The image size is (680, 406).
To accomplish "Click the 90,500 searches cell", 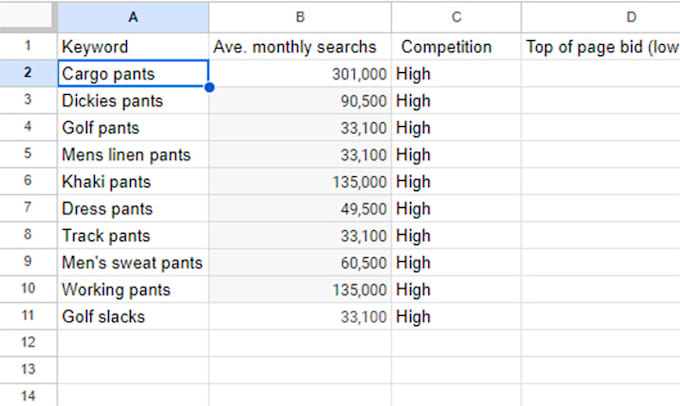I will (x=300, y=100).
